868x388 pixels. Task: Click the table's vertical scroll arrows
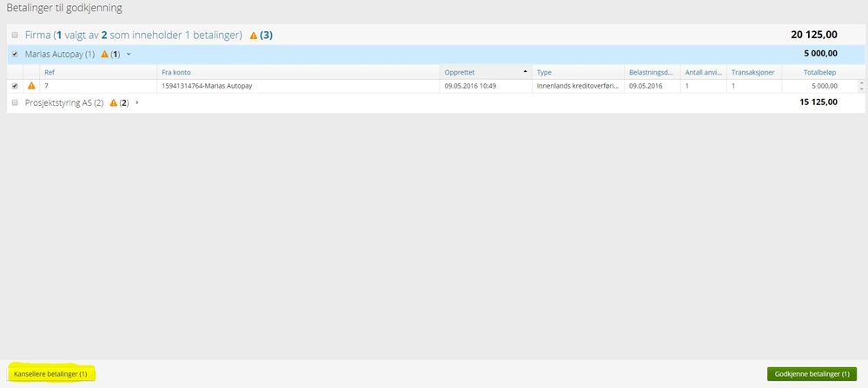pos(861,86)
